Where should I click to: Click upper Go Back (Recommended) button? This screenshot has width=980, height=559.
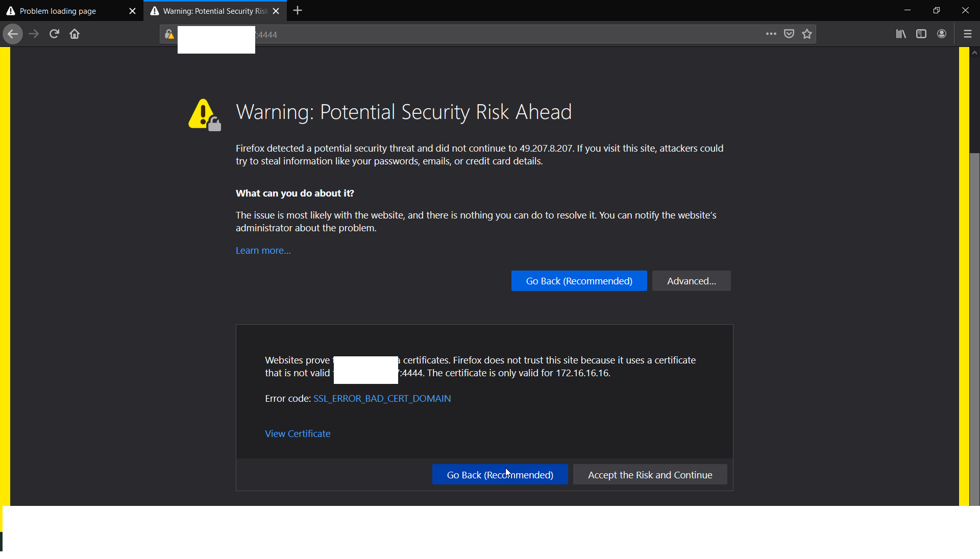579,281
